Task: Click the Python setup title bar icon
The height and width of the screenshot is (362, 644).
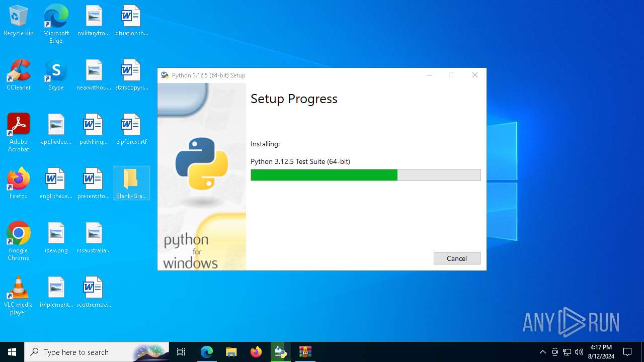Action: [165, 75]
